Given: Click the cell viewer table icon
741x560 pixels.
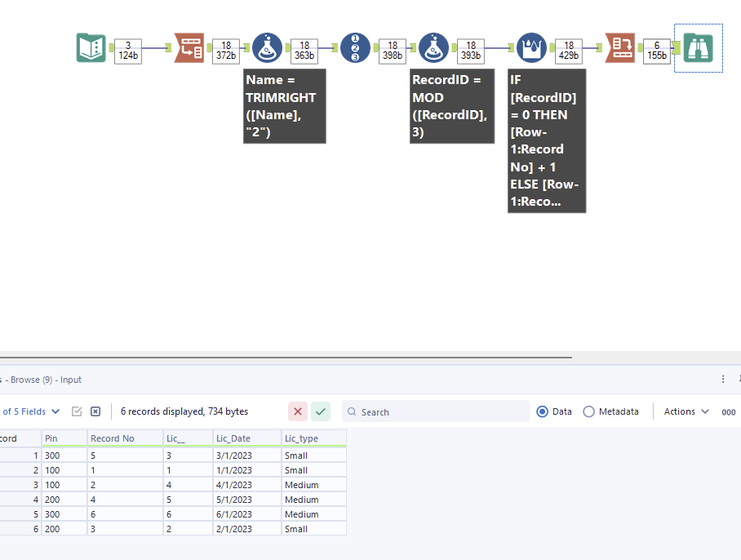Looking at the screenshot, I should pyautogui.click(x=95, y=411).
